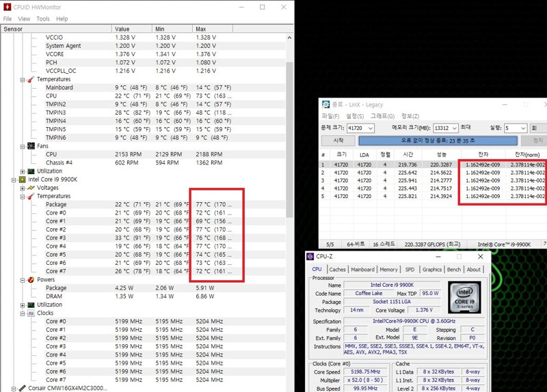Click CPU-Z Name field Intel Core i9 9900K
The image size is (547, 392).
392,285
